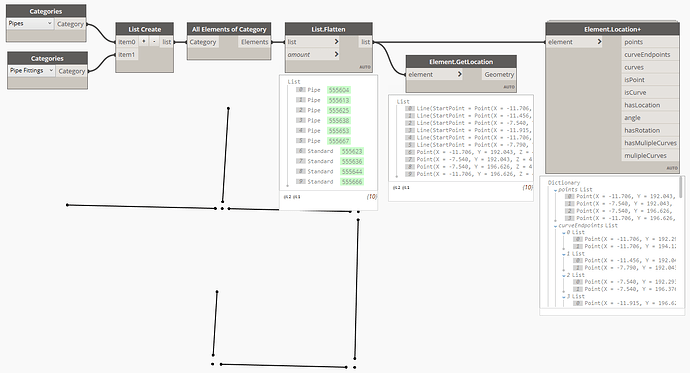Open the Pipe Fittings category dropdown
This screenshot has width=690, height=373.
(31, 70)
